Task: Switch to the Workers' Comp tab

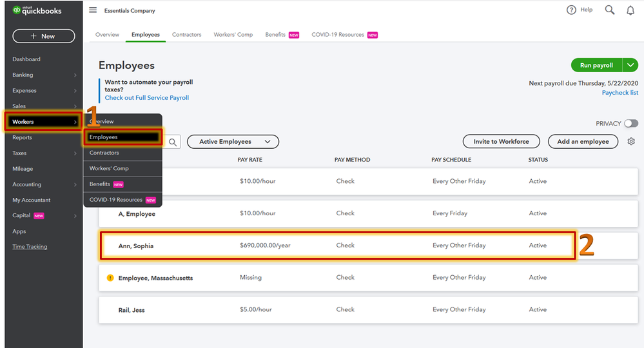Action: 233,34
